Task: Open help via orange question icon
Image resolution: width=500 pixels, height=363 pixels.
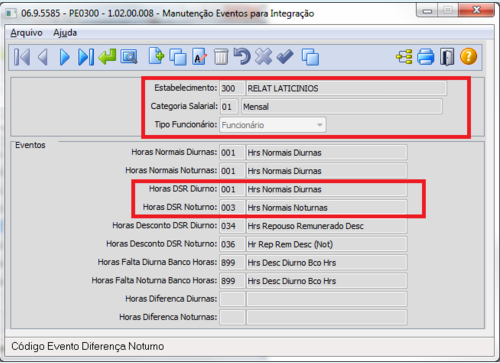Action: pos(469,56)
